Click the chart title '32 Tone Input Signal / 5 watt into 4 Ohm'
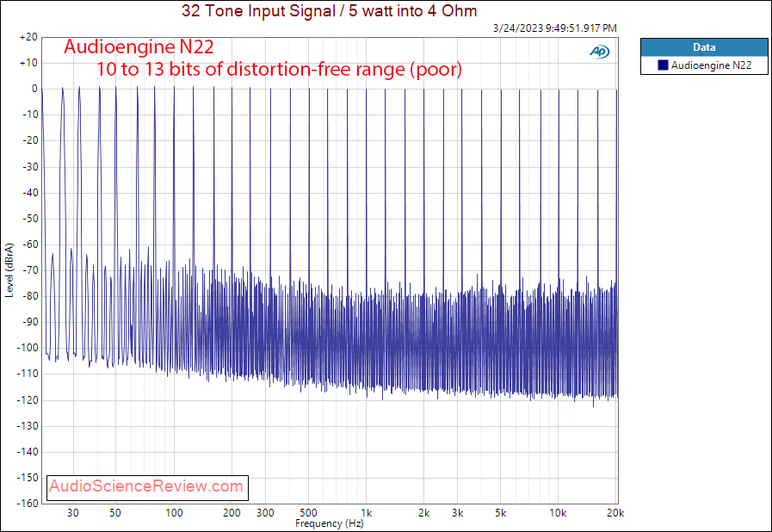Viewport: 772px width, 532px height. [x=329, y=10]
